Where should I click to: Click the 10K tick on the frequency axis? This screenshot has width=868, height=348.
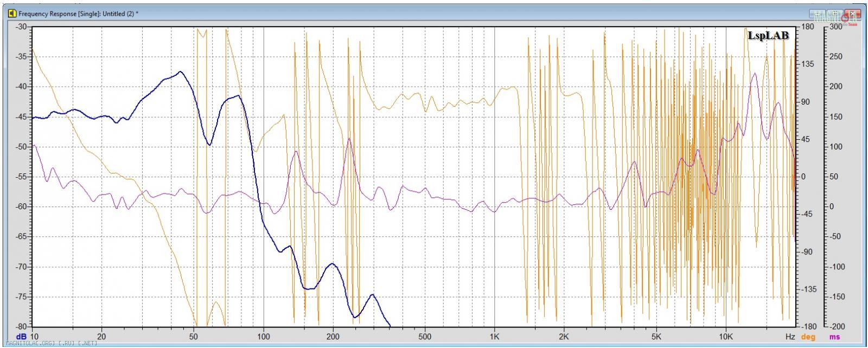tap(725, 337)
